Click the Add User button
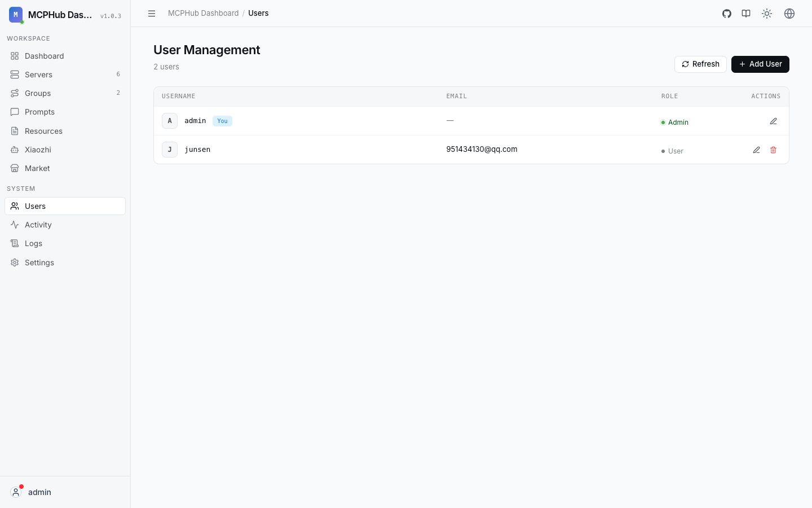The width and height of the screenshot is (812, 508). pos(760,64)
